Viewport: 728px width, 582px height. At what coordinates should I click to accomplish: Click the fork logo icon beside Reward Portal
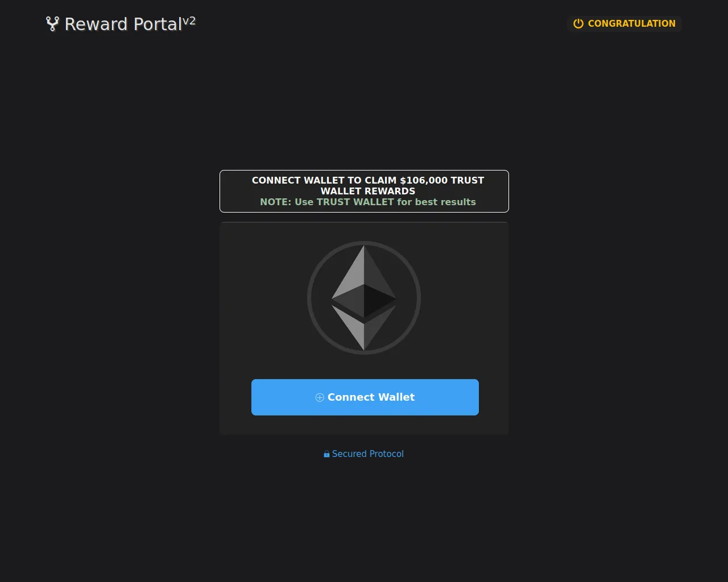click(52, 24)
